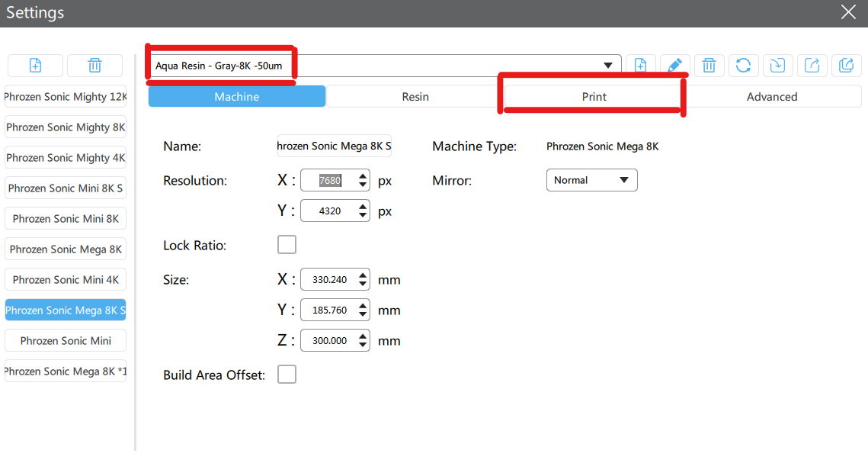Increase Resolution Y with the up arrow
Viewport: 868px width, 460px height.
click(363, 206)
